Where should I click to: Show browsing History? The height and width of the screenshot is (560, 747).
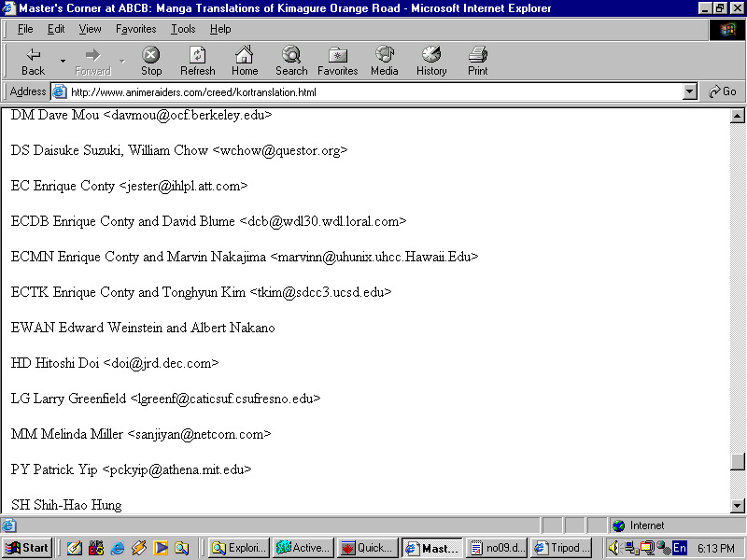click(x=431, y=61)
